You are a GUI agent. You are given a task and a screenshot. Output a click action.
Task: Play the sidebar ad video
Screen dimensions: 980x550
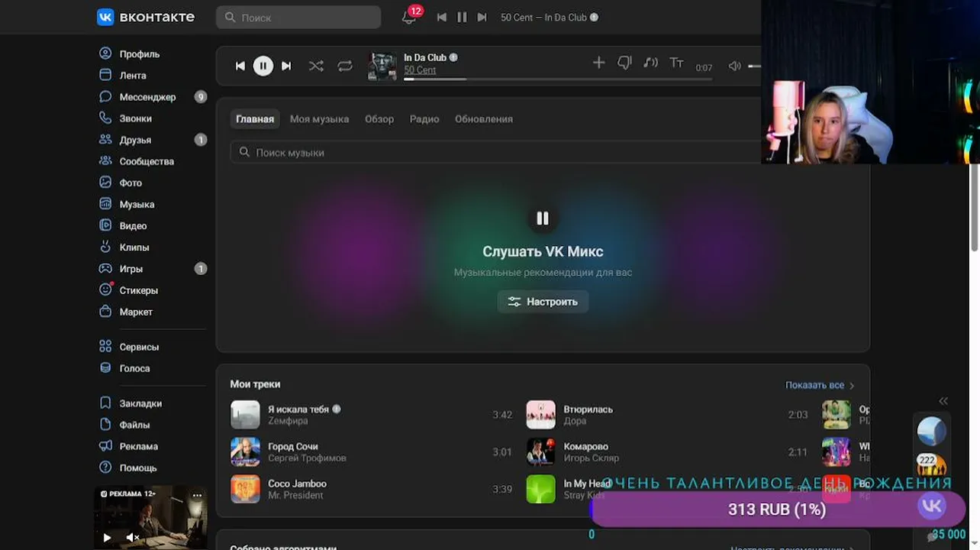pyautogui.click(x=107, y=538)
